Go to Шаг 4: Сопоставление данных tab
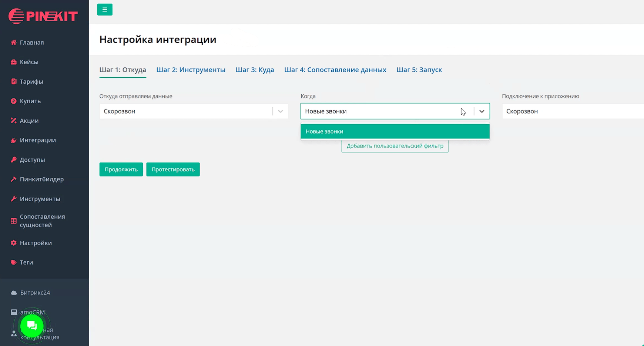Viewport: 644px width, 346px height. click(335, 70)
